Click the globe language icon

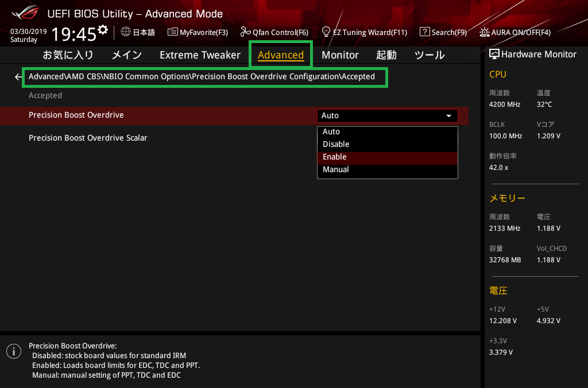click(126, 32)
